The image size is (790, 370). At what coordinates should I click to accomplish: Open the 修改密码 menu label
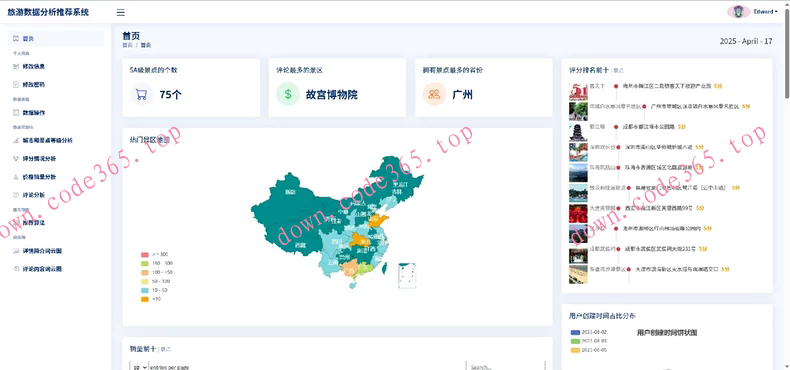pyautogui.click(x=34, y=85)
